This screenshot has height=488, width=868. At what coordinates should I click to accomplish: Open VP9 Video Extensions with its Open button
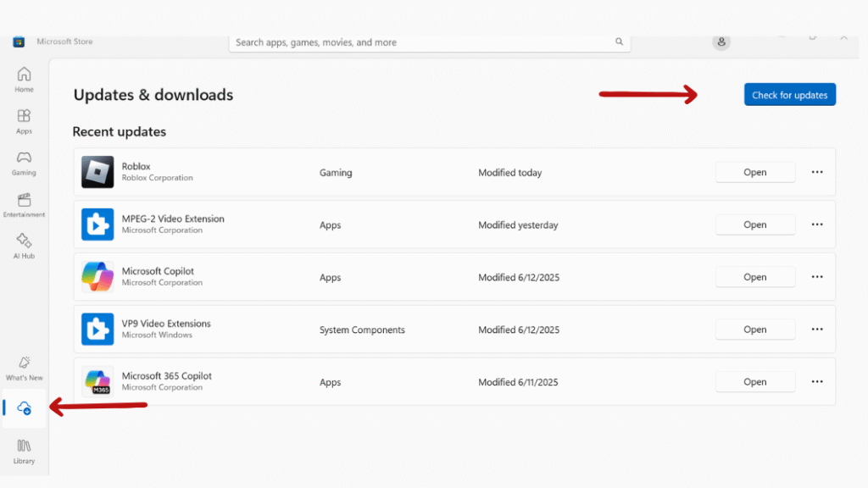[x=755, y=330]
